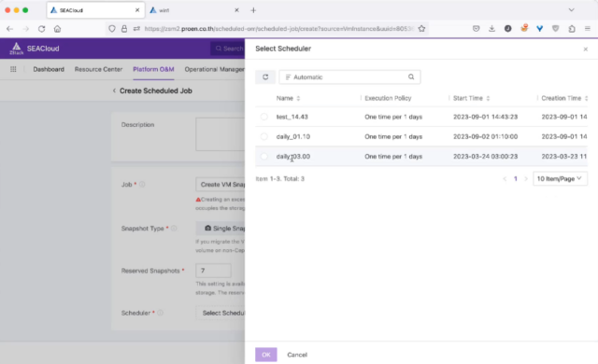The image size is (598, 364).
Task: Bookmark this page with star icon
Action: [x=421, y=29]
